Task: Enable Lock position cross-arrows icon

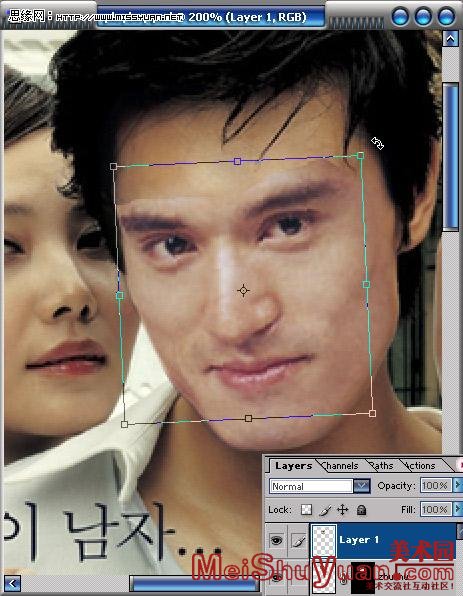Action: 342,509
